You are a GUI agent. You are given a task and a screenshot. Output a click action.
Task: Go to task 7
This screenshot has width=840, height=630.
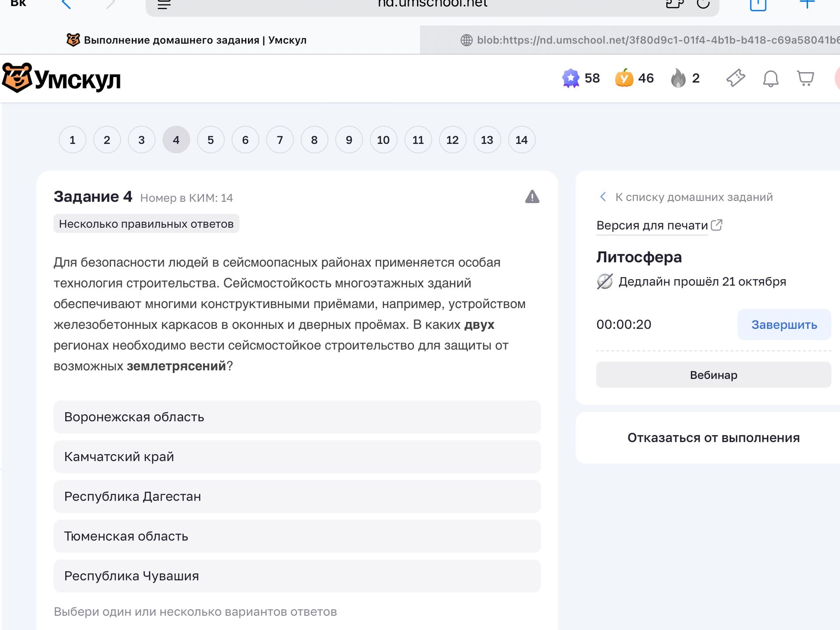(x=280, y=140)
